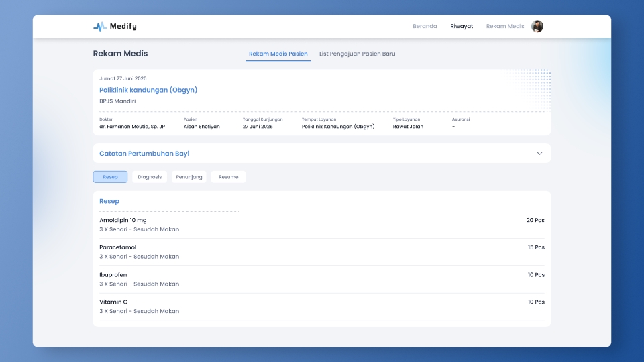This screenshot has width=644, height=362.
Task: Click patient name Aisah Shofiyah
Action: 202,127
